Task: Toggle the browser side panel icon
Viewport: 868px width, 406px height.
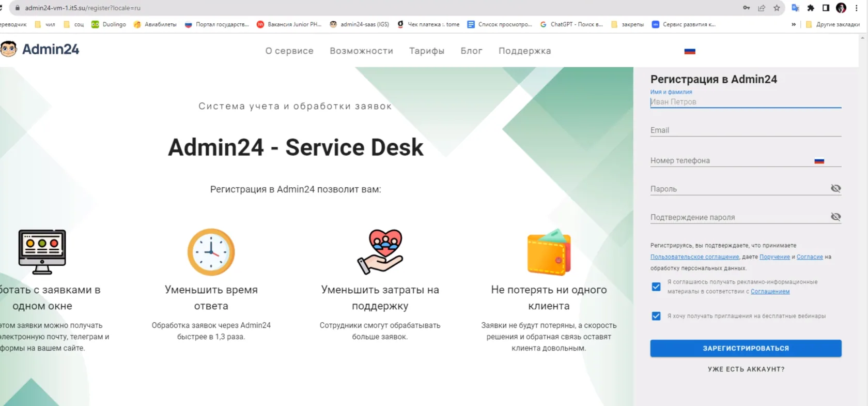Action: [826, 8]
